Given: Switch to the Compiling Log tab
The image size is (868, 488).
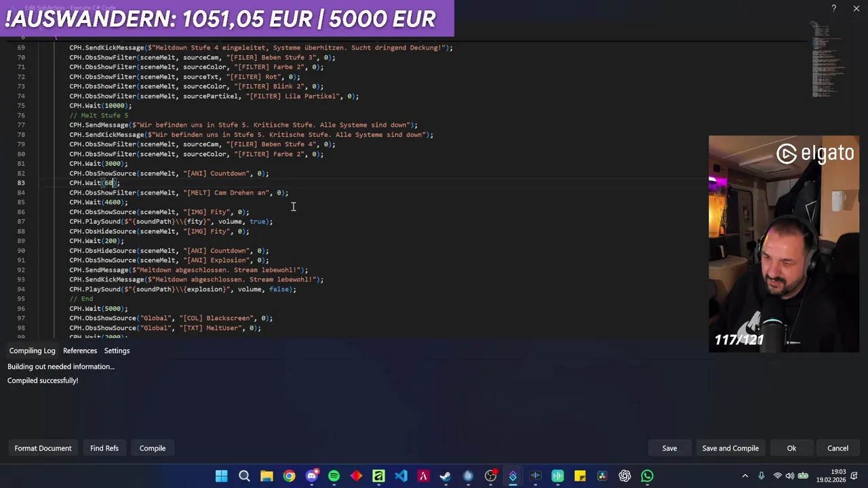Looking at the screenshot, I should pos(32,350).
